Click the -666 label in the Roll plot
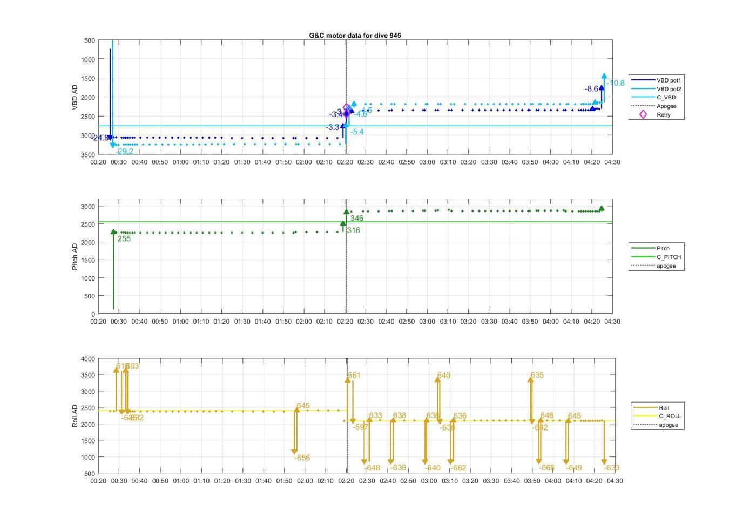Viewport: 756px width, 532px height. point(546,468)
